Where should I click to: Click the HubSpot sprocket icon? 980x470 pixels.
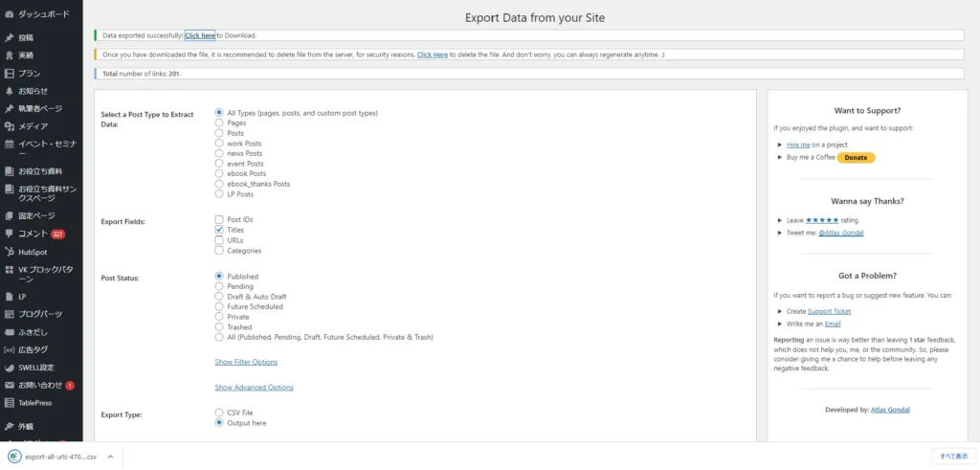click(9, 252)
